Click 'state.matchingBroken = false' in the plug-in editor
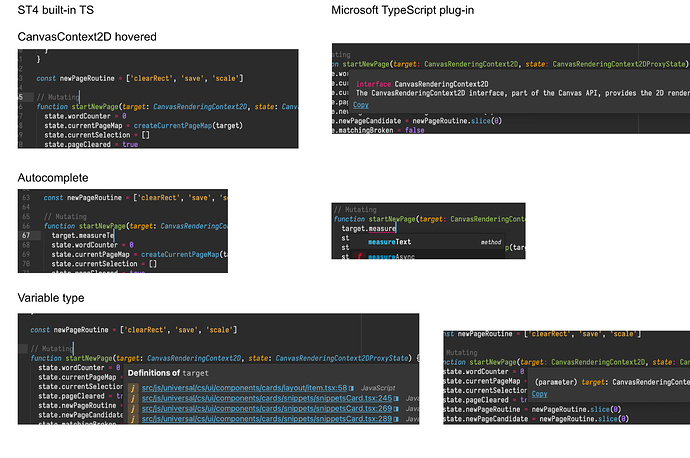Viewport: 690px width, 458px height. 378,130
